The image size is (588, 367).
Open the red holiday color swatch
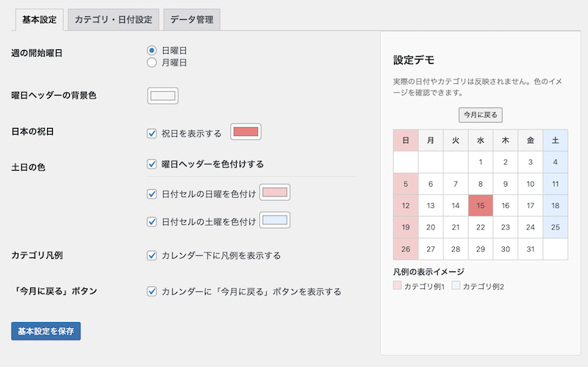(246, 132)
